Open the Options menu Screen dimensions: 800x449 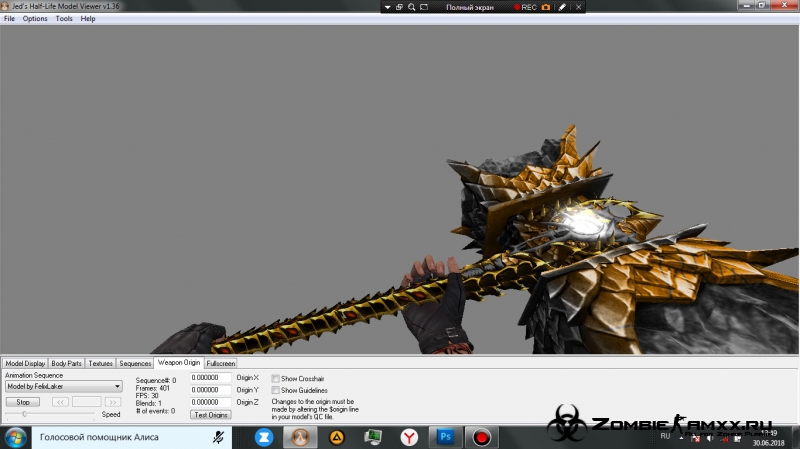pyautogui.click(x=35, y=18)
